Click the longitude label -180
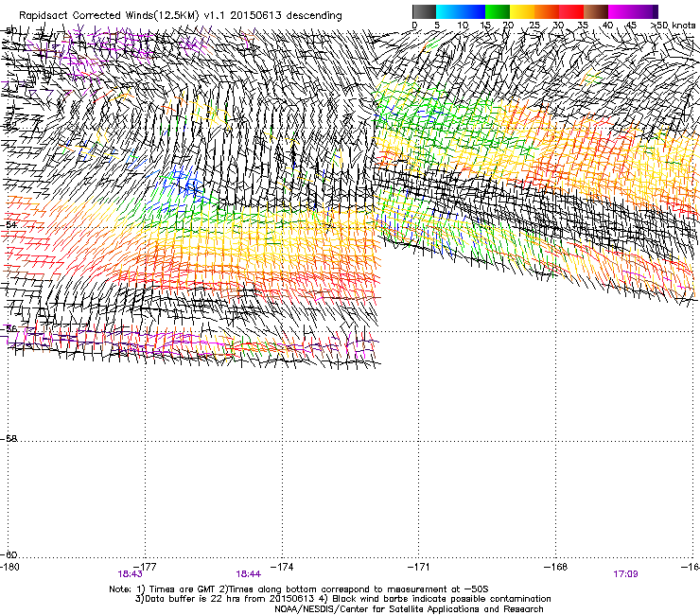The width and height of the screenshot is (700, 615). pos(9,567)
